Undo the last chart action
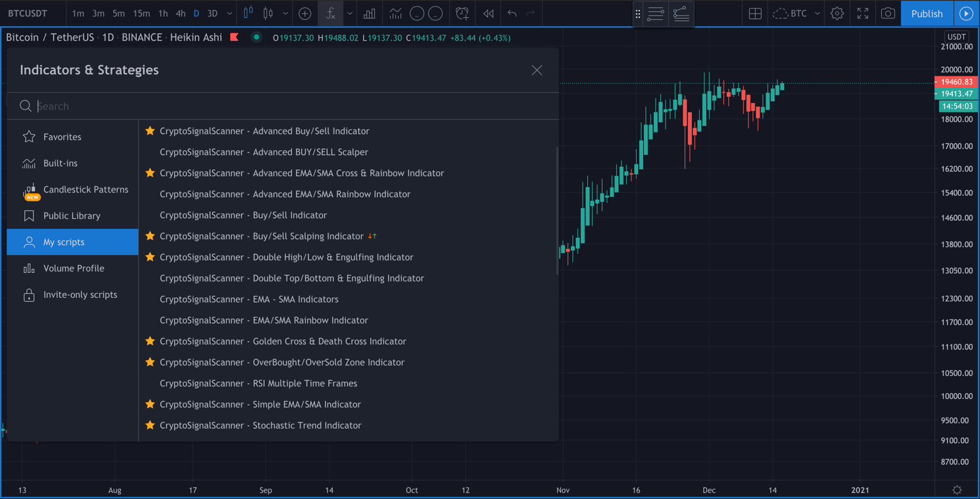 (512, 13)
